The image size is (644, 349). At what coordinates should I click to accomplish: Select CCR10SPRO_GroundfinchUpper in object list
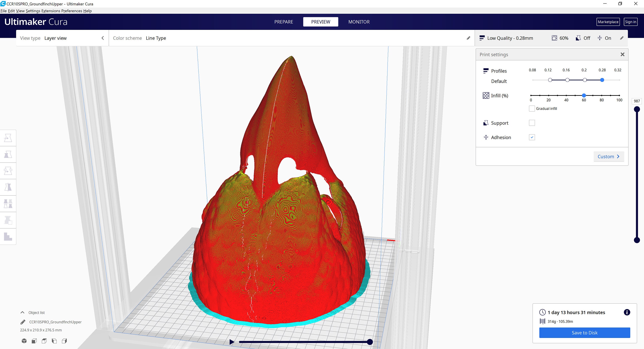[55, 322]
